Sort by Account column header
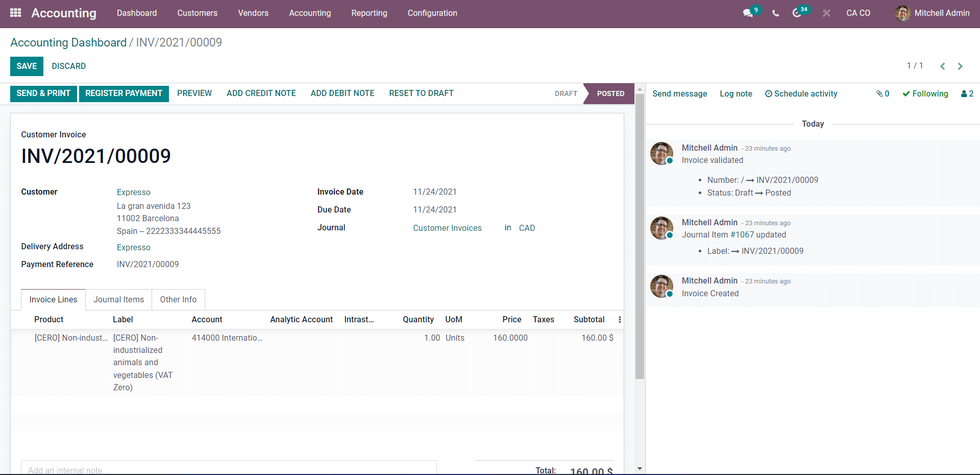The image size is (980, 475). point(207,320)
